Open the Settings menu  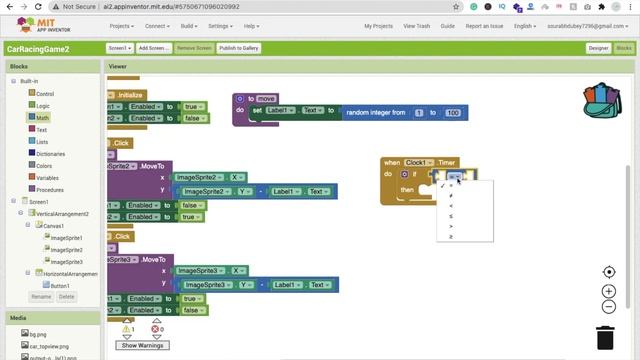(x=220, y=26)
